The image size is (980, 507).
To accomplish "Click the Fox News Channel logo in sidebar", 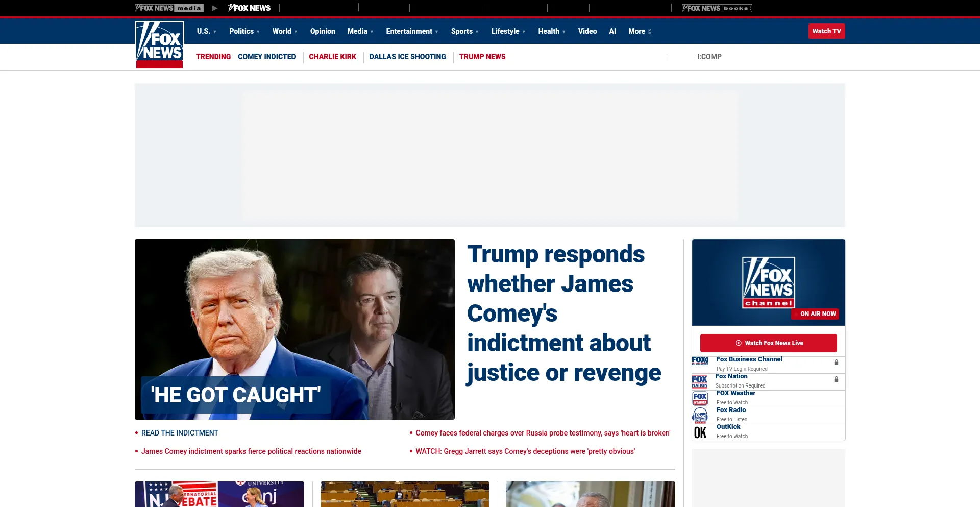I will click(x=769, y=282).
